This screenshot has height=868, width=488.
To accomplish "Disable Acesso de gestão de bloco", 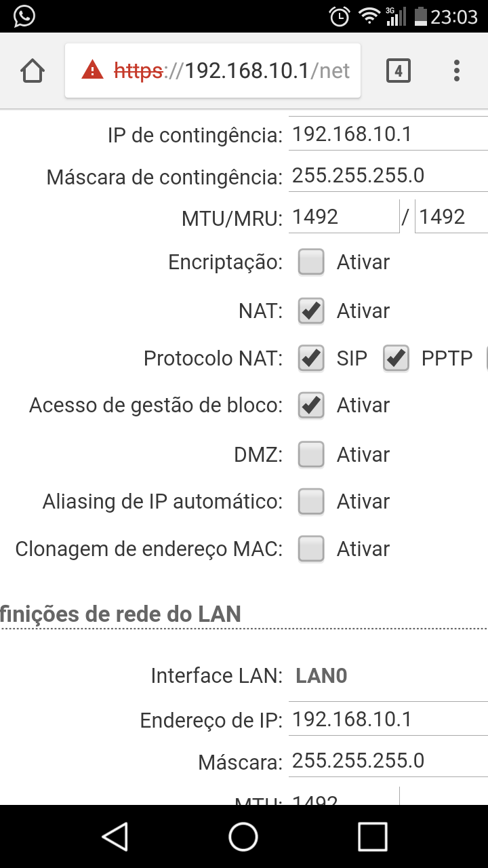I will 311,406.
